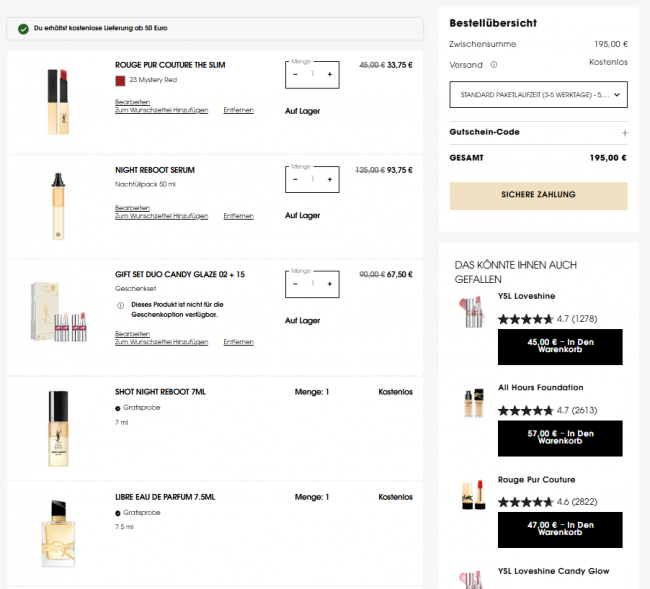Remove Gift Set Duo Candy Glaze via Entfernen

pyautogui.click(x=238, y=342)
